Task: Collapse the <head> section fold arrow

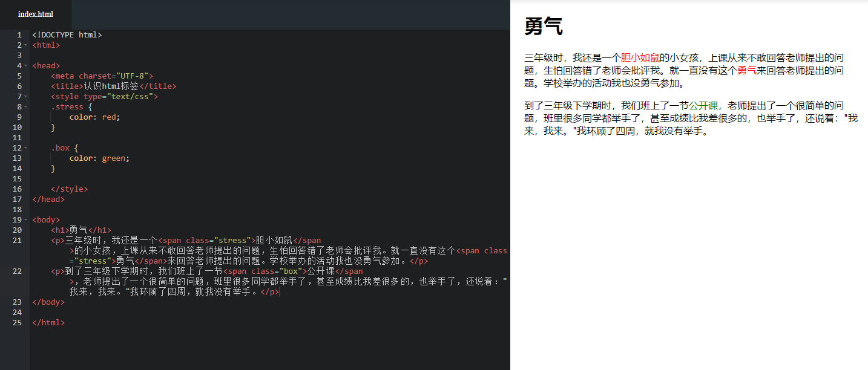Action: (x=27, y=65)
